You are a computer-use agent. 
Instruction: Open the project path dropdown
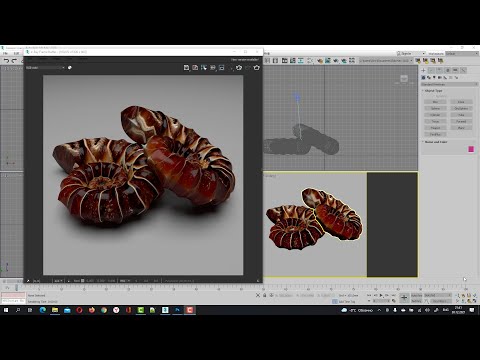386,61
